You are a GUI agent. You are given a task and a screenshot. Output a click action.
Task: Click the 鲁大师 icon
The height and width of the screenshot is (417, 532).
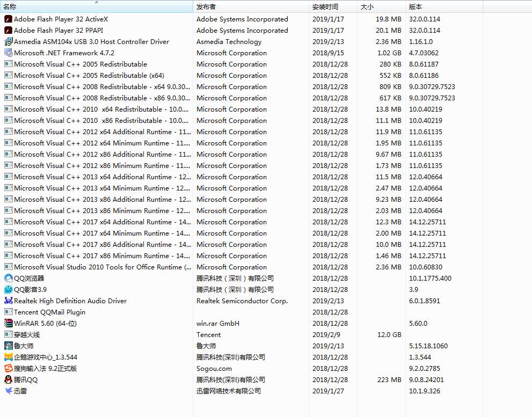tap(8, 346)
